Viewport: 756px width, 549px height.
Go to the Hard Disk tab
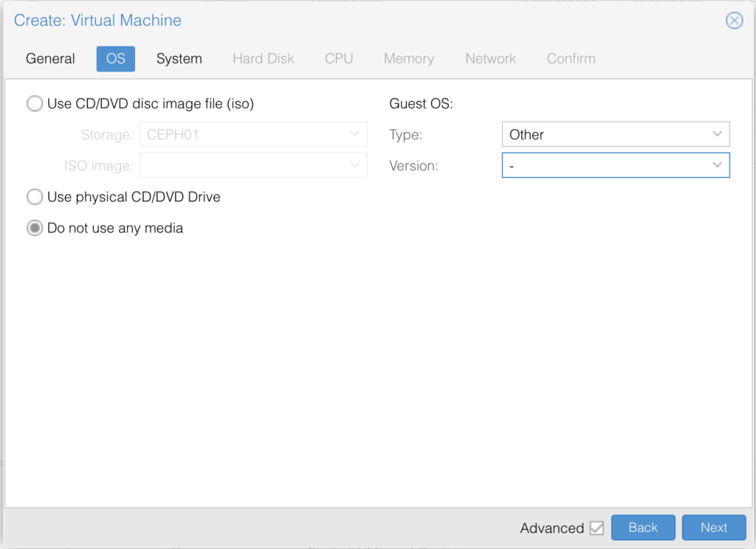pos(263,59)
